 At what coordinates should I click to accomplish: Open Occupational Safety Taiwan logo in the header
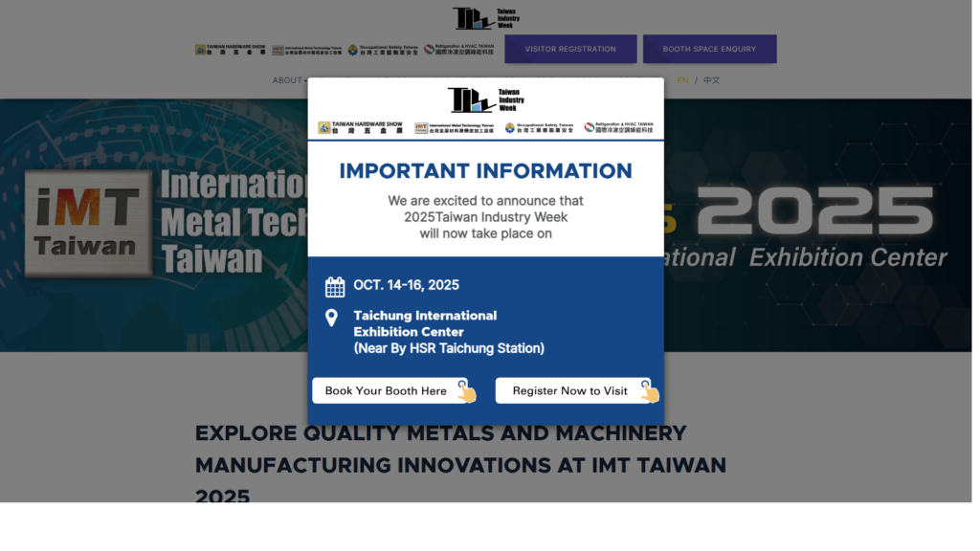point(383,50)
